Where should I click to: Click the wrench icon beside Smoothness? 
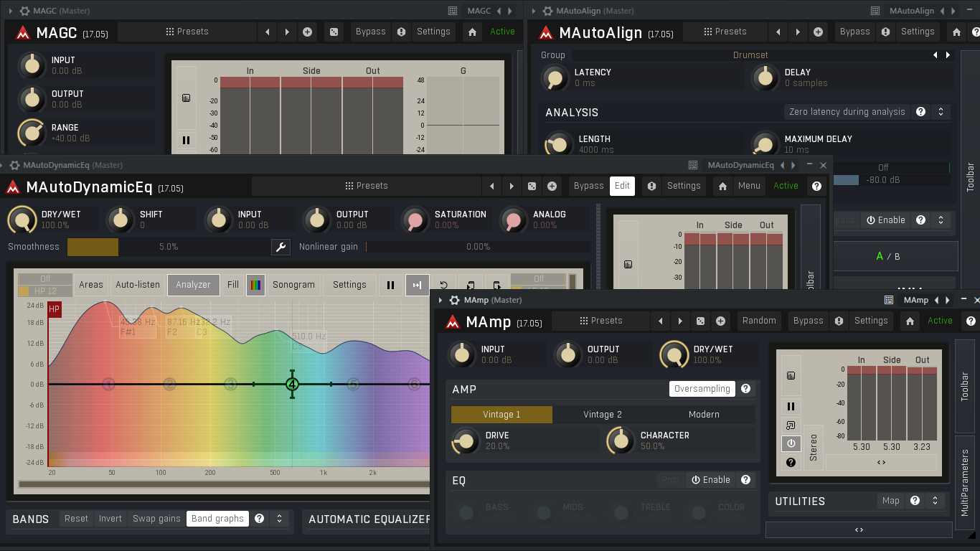pos(281,247)
